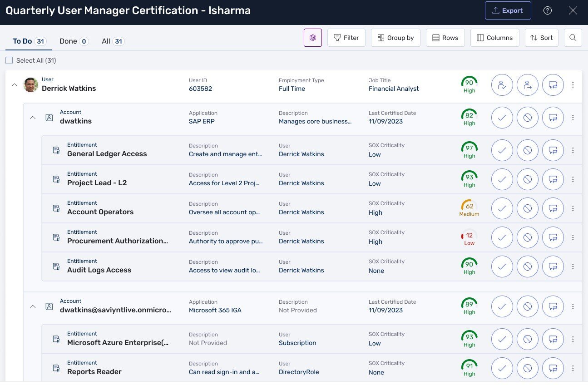Viewport: 588px width, 385px height.
Task: Close the certification with the X button
Action: click(573, 10)
